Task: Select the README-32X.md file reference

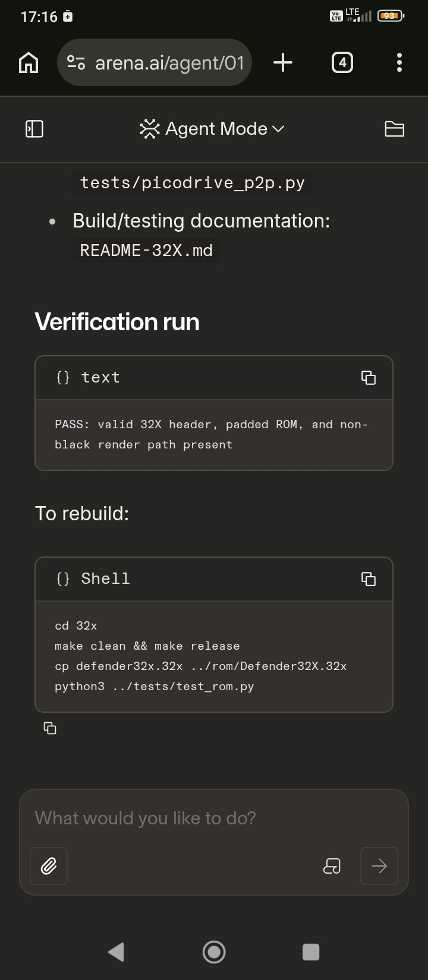Action: pos(146,251)
